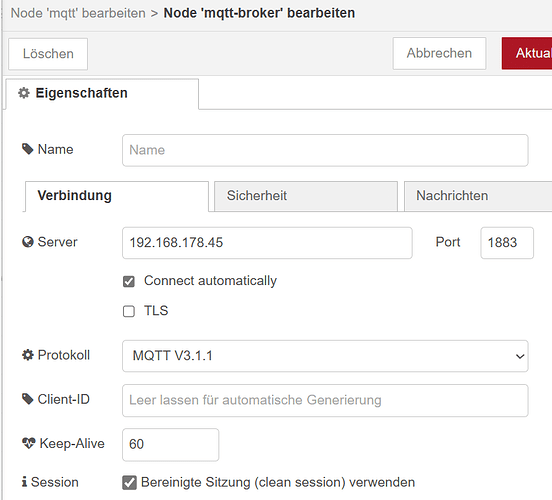Open the Protokoll MQTT V3.1.1 dropdown
This screenshot has height=500, width=552.
tap(325, 356)
